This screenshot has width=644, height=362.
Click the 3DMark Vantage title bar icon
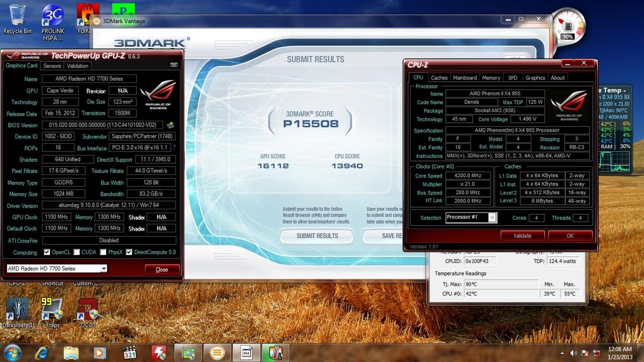[x=97, y=21]
